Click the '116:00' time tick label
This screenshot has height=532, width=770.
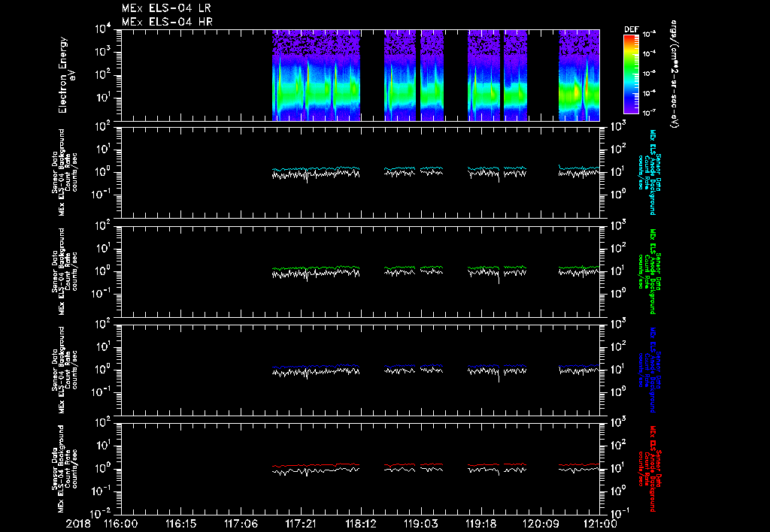coord(121,524)
